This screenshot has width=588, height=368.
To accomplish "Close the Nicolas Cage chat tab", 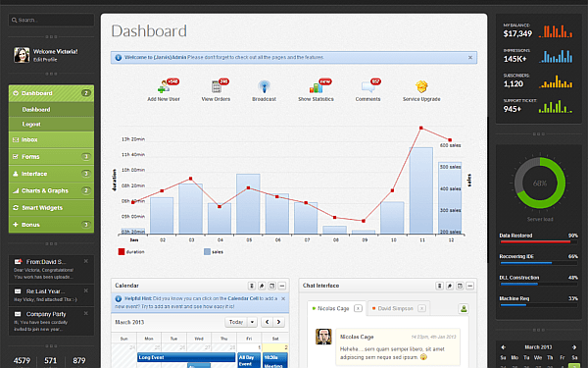I will click(x=358, y=308).
